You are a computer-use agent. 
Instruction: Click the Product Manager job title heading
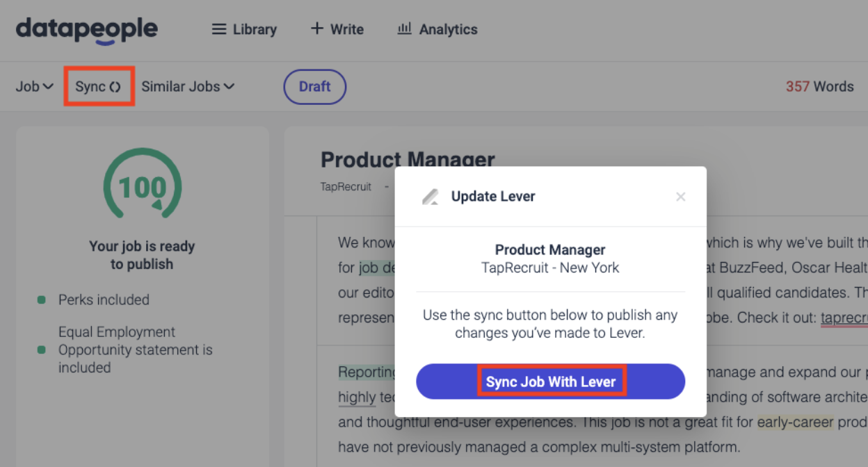tap(408, 159)
